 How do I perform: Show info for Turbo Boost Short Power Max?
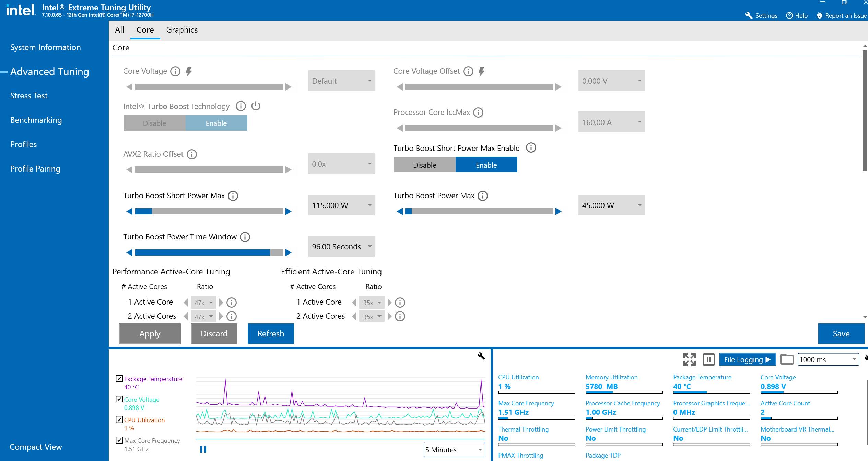(x=233, y=196)
